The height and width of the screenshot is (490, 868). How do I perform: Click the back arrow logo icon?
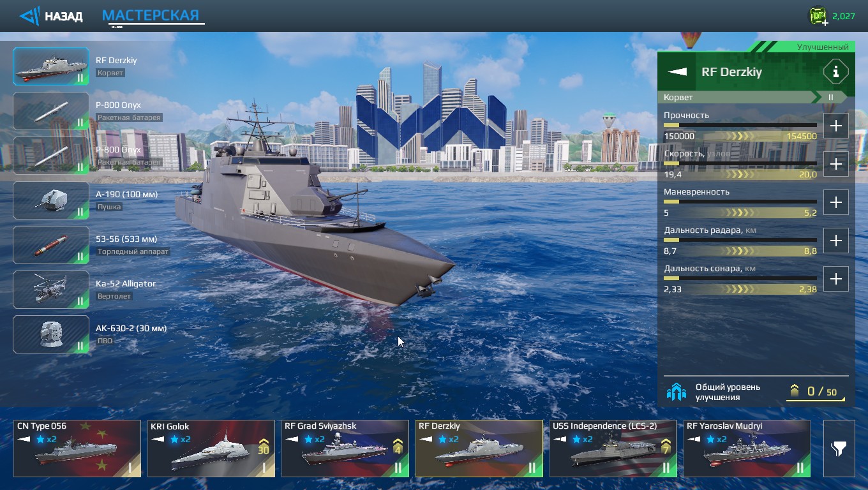(x=29, y=16)
